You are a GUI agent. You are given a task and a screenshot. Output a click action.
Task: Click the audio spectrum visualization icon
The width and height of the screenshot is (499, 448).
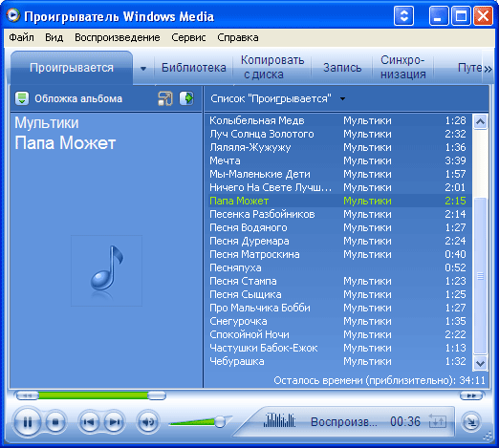coord(279,420)
